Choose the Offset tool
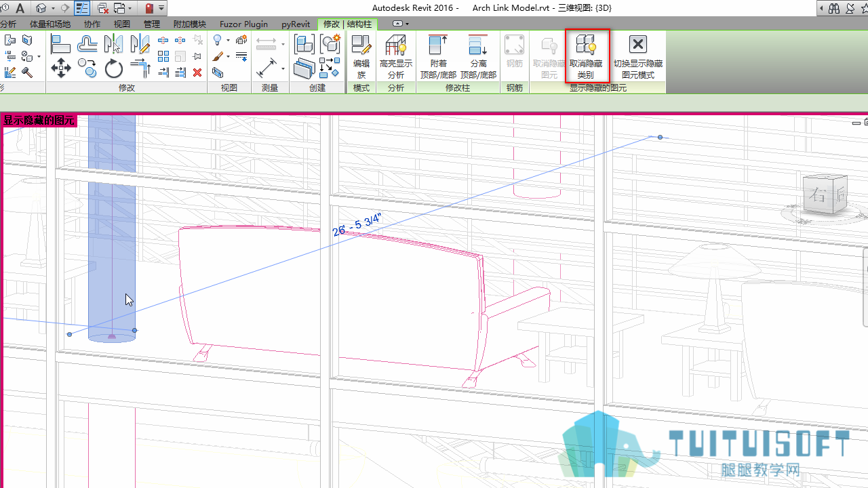 pos(87,45)
